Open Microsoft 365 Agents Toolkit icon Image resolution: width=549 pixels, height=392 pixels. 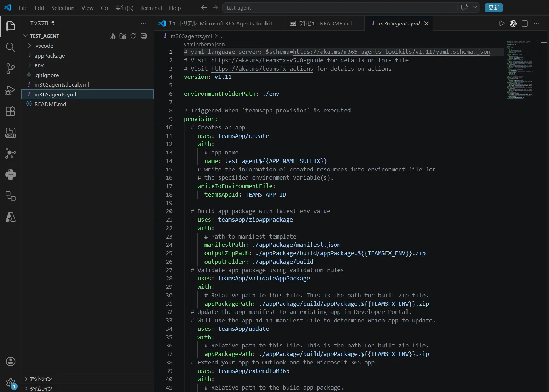(x=11, y=133)
